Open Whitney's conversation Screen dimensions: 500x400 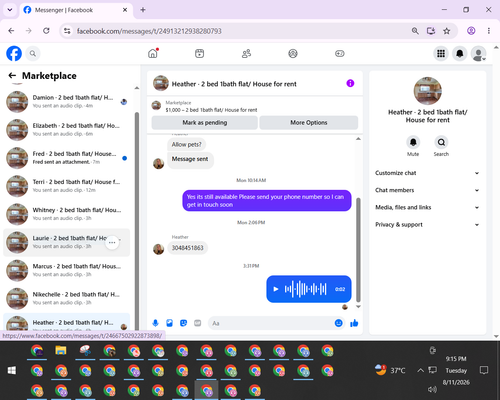pos(67,214)
